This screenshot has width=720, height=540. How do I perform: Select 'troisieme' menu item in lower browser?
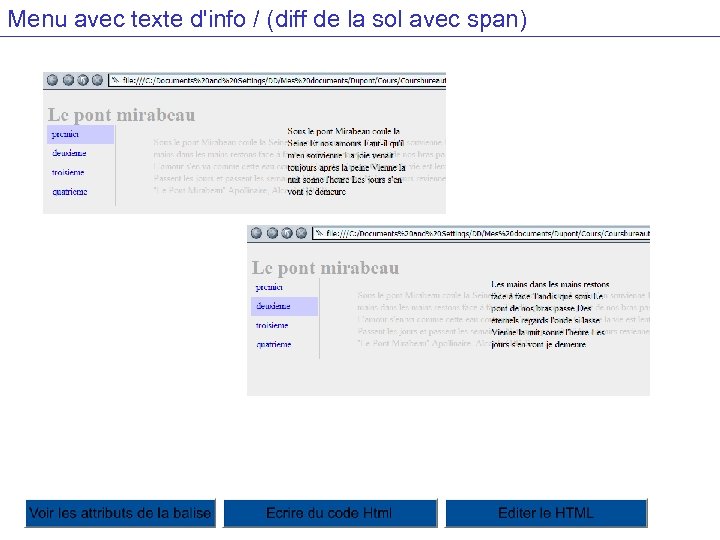tap(272, 326)
